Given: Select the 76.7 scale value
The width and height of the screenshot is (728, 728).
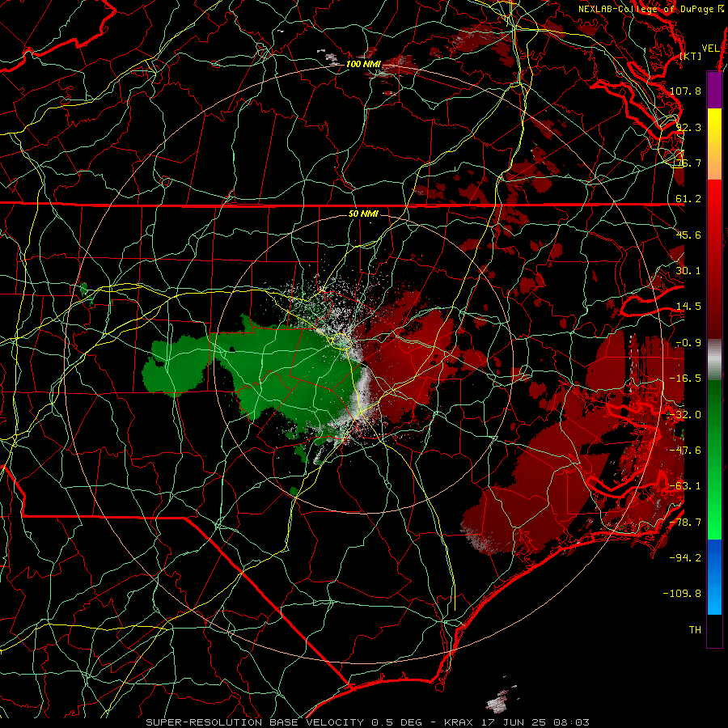Looking at the screenshot, I should click(x=688, y=163).
